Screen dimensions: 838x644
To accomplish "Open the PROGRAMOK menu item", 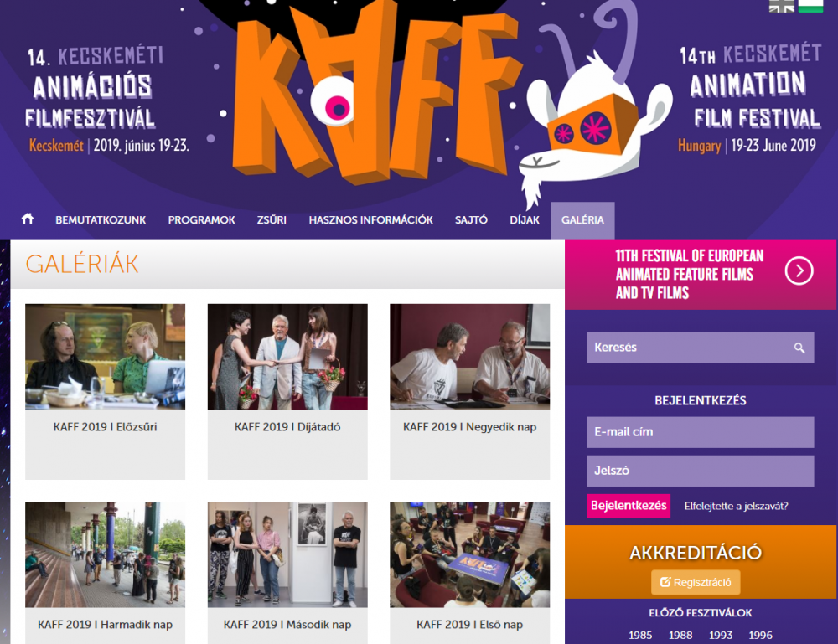I will [201, 220].
